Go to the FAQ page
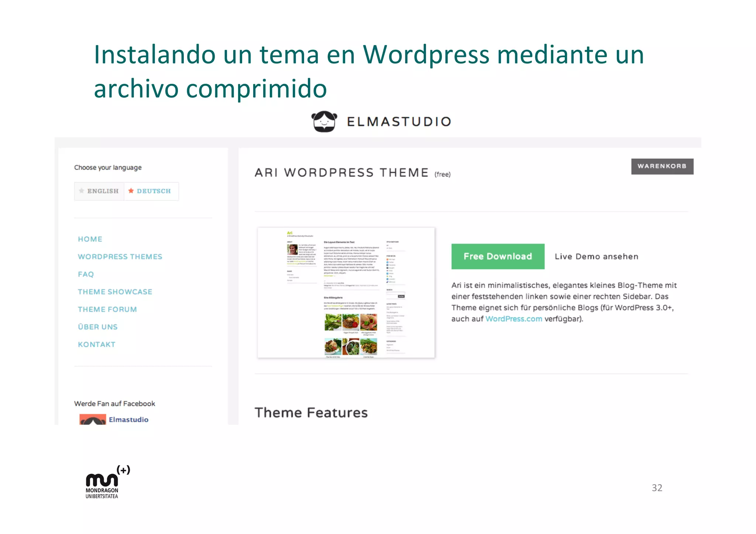This screenshot has height=534, width=756. pos(86,274)
